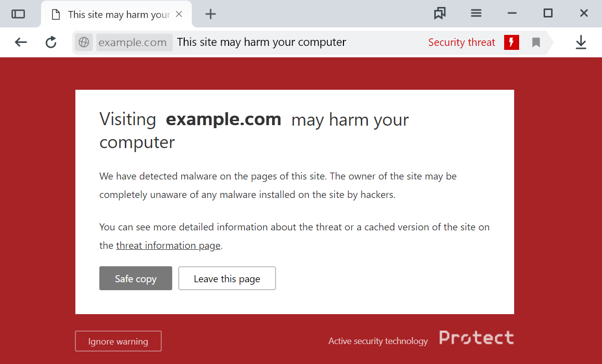Open the downloads icon
The image size is (602, 364).
(581, 42)
